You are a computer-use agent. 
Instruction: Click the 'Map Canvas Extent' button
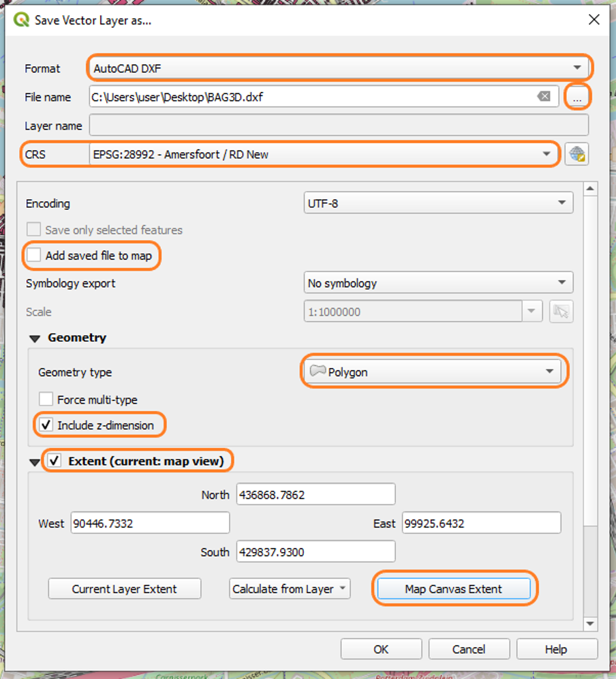(454, 588)
